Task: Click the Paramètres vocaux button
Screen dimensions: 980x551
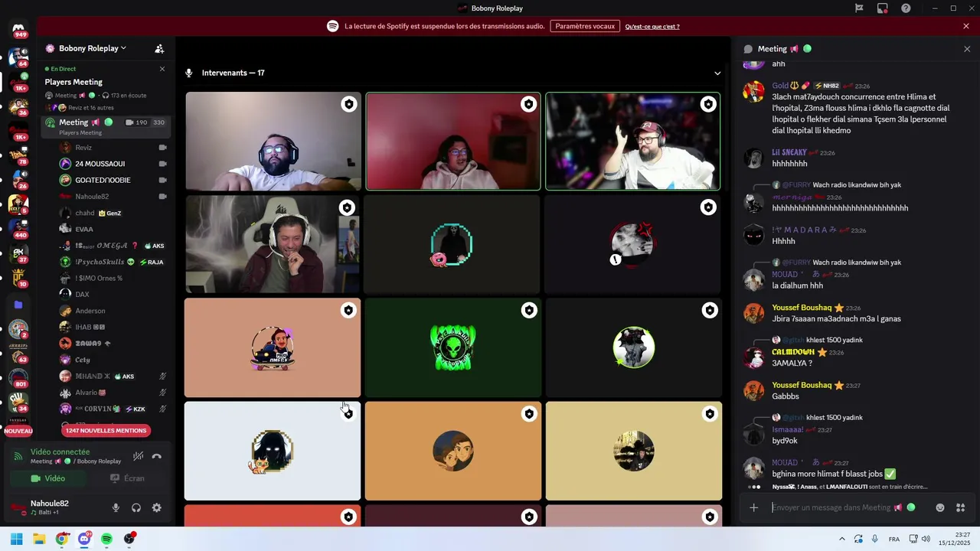Action: click(x=585, y=26)
